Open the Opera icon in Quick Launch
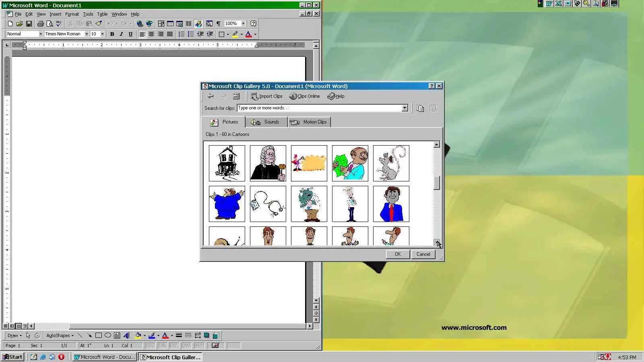644x362 pixels. click(61, 357)
